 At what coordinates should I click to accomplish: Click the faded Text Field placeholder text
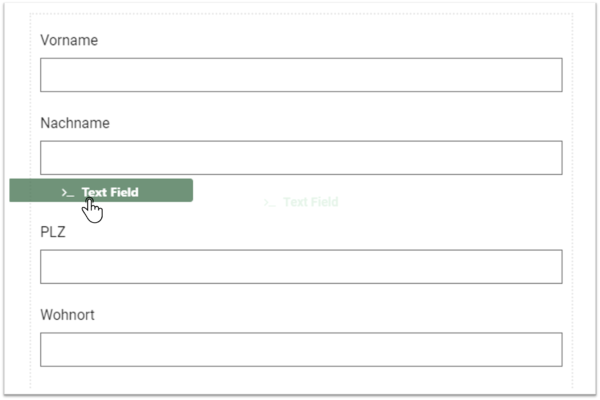tap(311, 202)
